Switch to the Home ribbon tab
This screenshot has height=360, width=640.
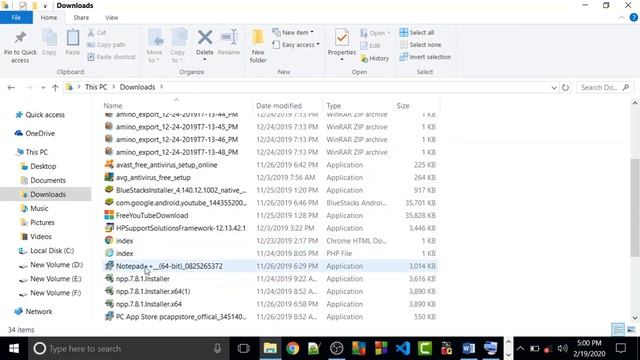[x=49, y=18]
